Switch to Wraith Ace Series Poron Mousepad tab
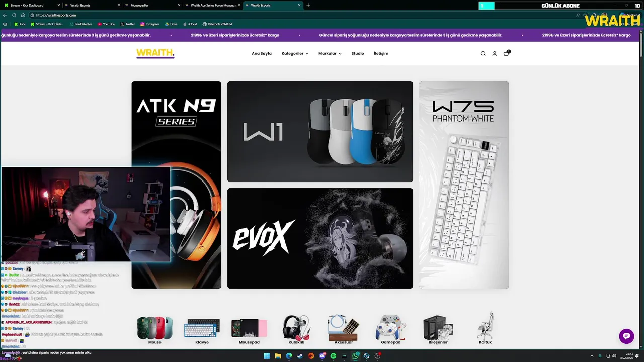Image resolution: width=644 pixels, height=362 pixels. (x=213, y=5)
